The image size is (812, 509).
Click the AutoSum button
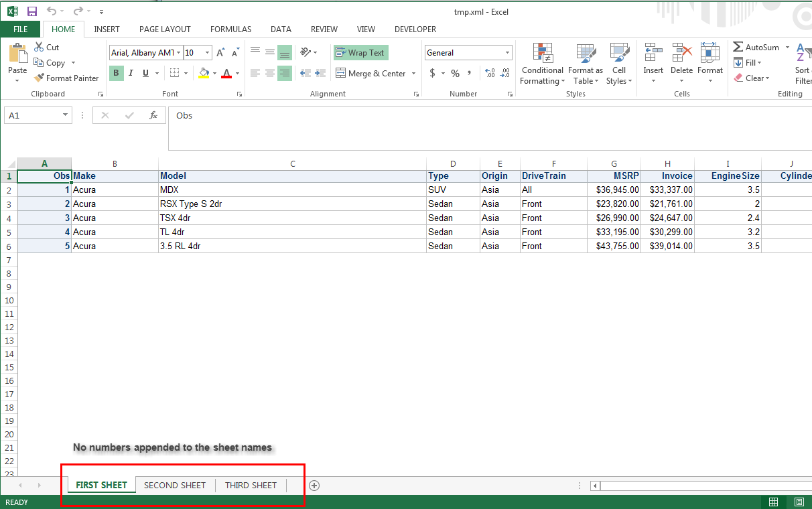[x=756, y=48]
